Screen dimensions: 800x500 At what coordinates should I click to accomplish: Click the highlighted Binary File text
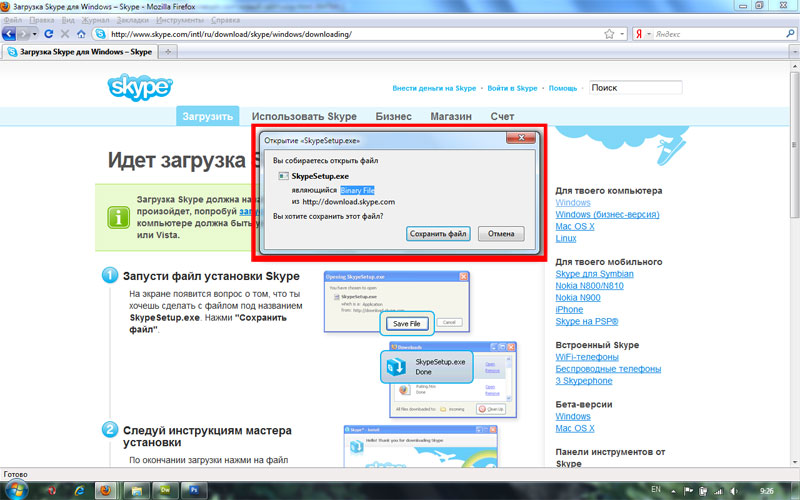tap(357, 190)
